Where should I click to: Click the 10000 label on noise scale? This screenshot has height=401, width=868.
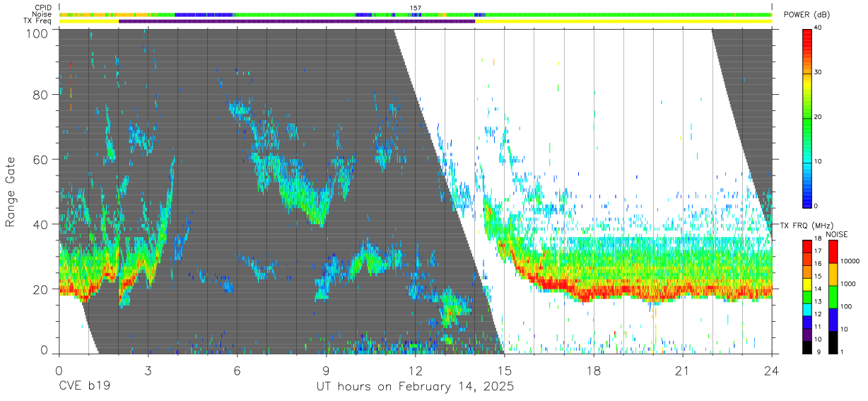tap(851, 262)
